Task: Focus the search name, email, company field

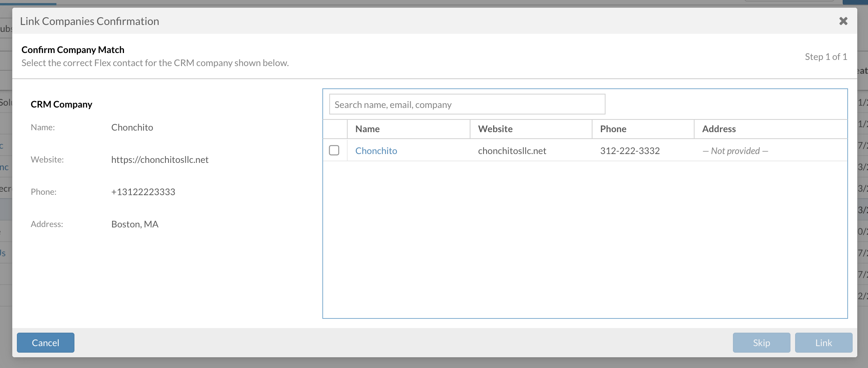Action: (467, 104)
